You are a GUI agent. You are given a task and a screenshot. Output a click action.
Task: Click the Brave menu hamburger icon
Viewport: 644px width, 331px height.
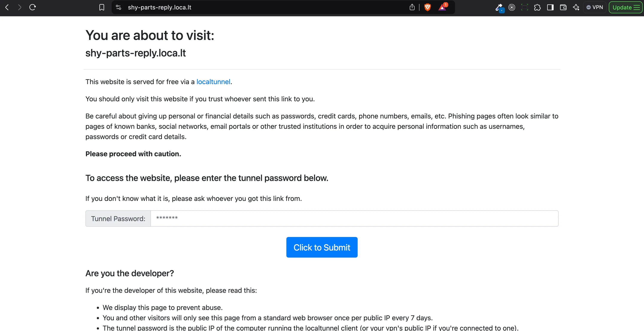pyautogui.click(x=637, y=7)
